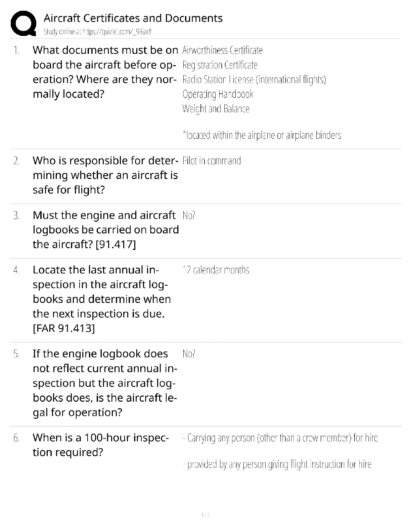Screen dimensions: 411x532
Task: Click the Airworthiness Certificate answer line
Action: (x=222, y=50)
